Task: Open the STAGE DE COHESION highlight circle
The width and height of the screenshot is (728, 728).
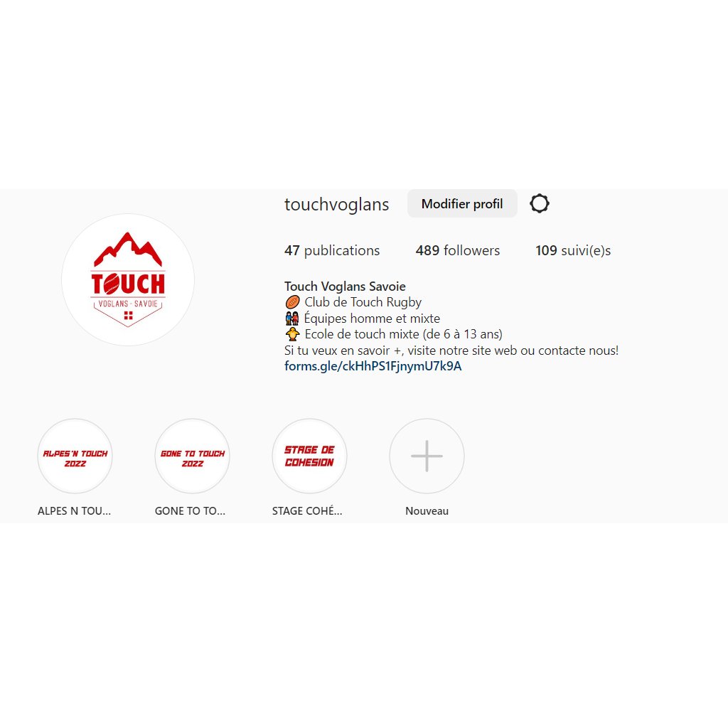Action: (309, 456)
